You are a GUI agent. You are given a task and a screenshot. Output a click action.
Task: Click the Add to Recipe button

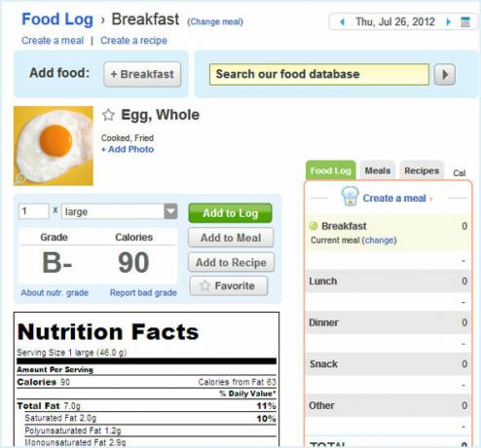[x=231, y=262]
